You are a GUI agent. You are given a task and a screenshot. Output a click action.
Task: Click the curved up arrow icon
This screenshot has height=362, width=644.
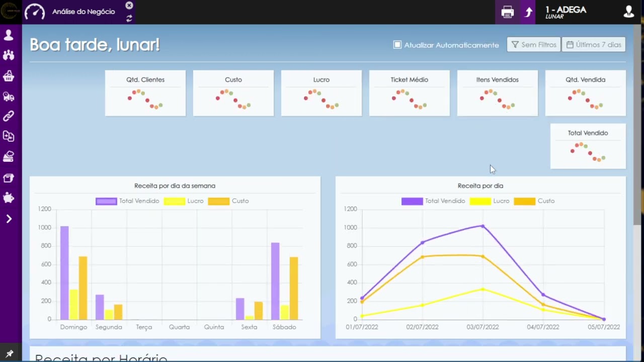point(528,12)
